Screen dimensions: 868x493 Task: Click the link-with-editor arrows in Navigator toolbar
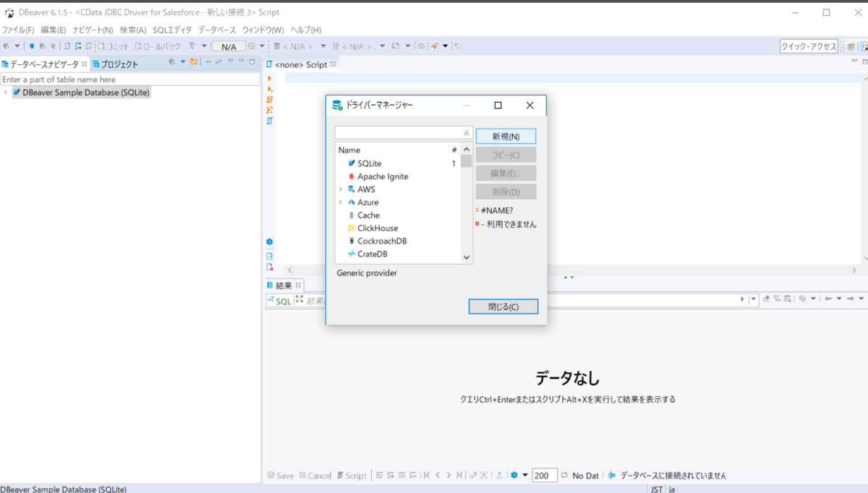(x=219, y=61)
